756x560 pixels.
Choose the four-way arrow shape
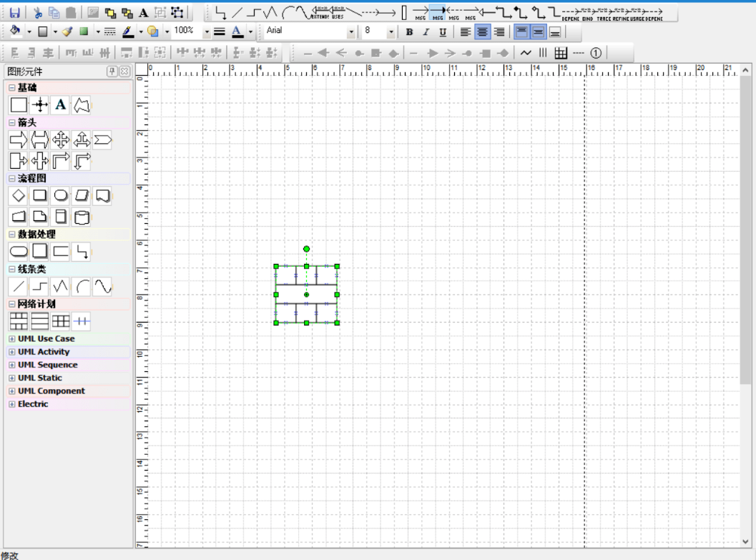tap(61, 139)
